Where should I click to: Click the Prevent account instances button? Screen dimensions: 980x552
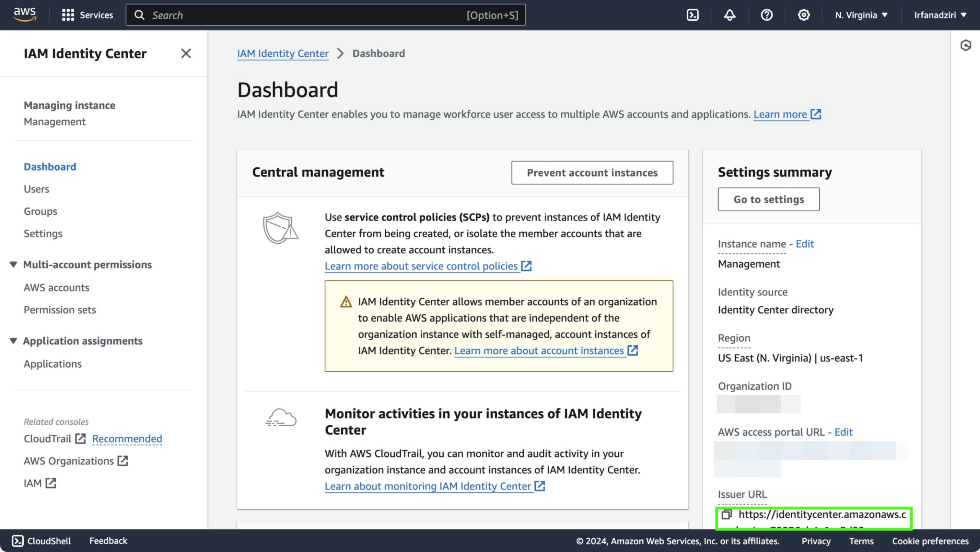click(591, 172)
